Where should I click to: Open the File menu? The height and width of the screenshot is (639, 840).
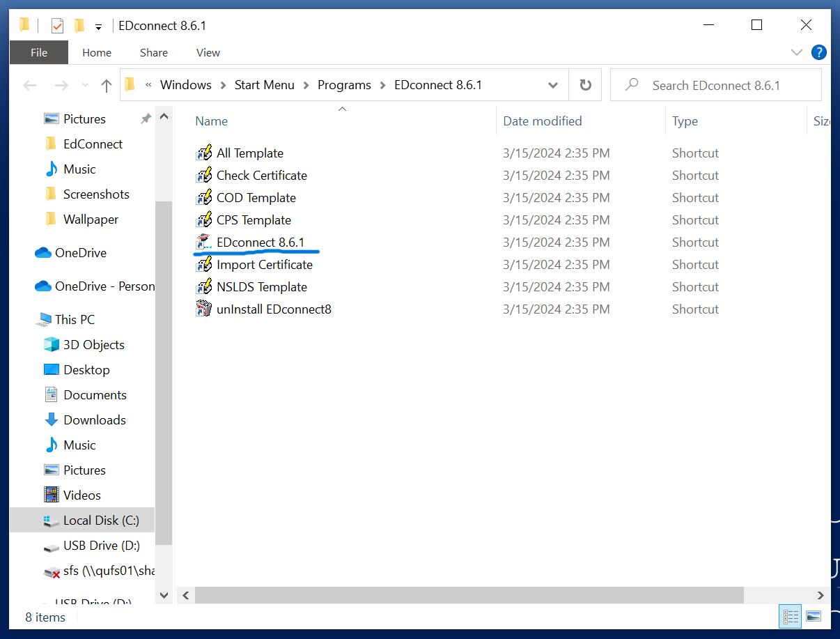[x=39, y=52]
